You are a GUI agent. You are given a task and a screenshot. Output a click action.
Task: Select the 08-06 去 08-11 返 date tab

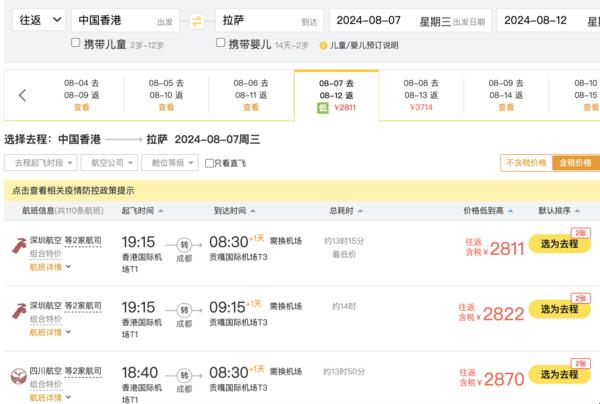pos(251,95)
